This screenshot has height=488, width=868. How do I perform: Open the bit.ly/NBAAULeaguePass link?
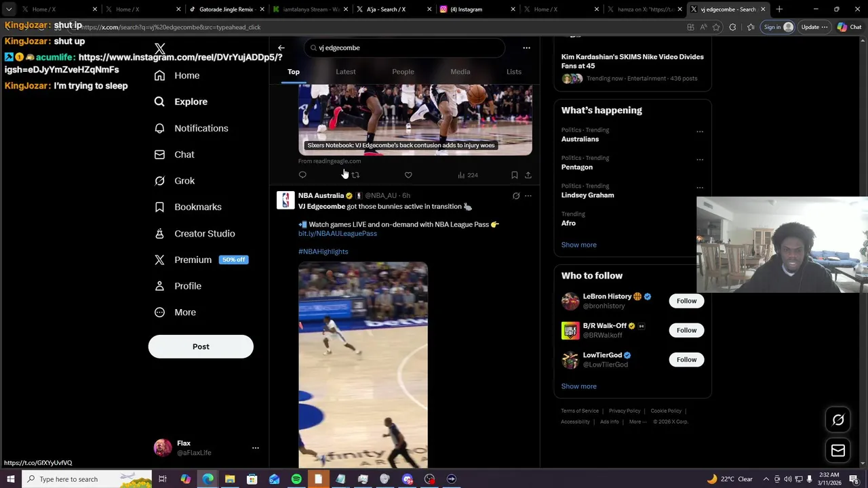338,234
